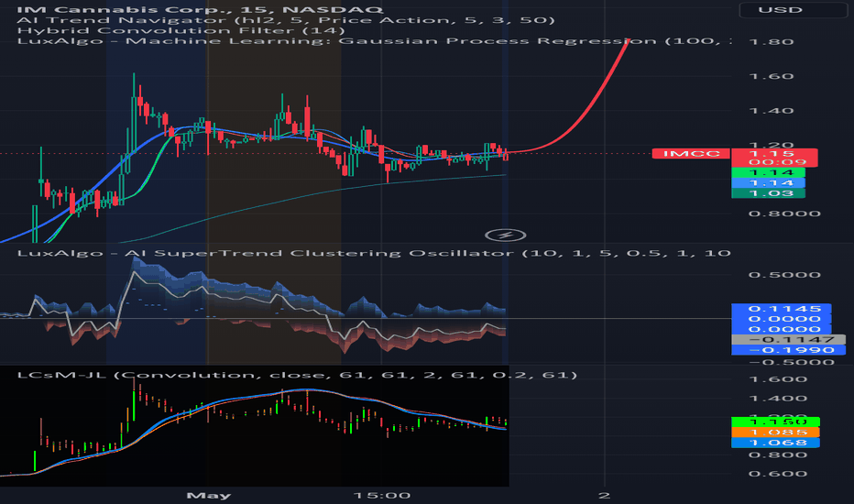854x504 pixels.
Task: Select the LCsM-JL Convolution indicator legend
Action: (x=297, y=375)
